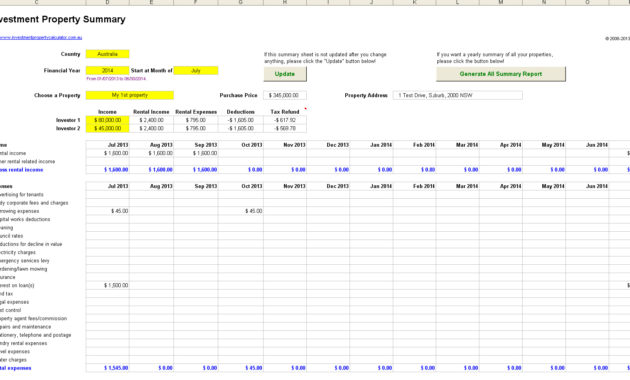Open the Financial Year dropdown showing 2014
630x380 pixels.
107,71
